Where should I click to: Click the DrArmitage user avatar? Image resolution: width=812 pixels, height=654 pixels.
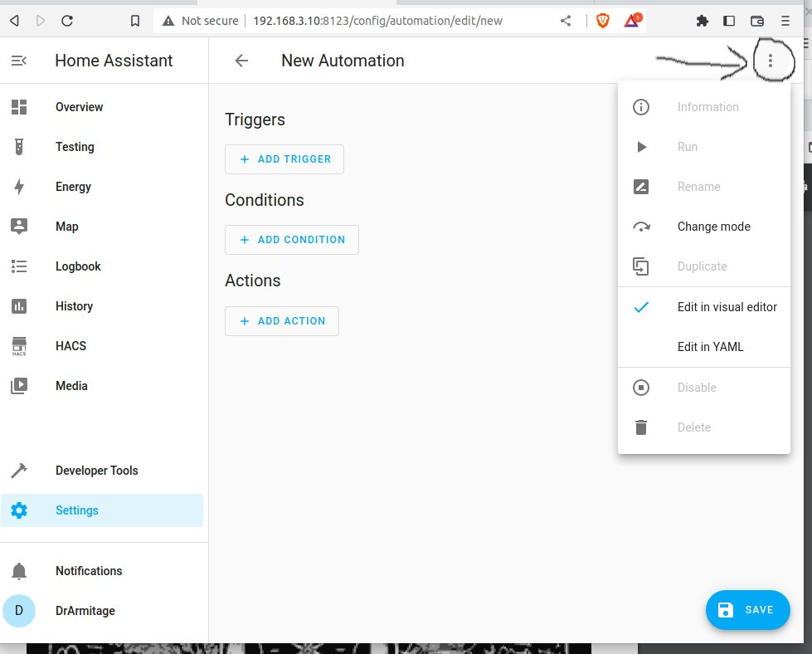tap(18, 611)
